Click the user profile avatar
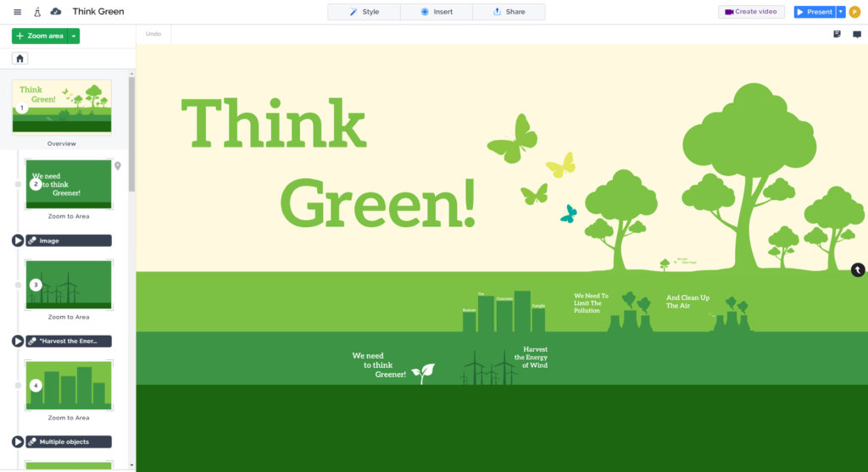This screenshot has height=472, width=868. click(x=854, y=12)
